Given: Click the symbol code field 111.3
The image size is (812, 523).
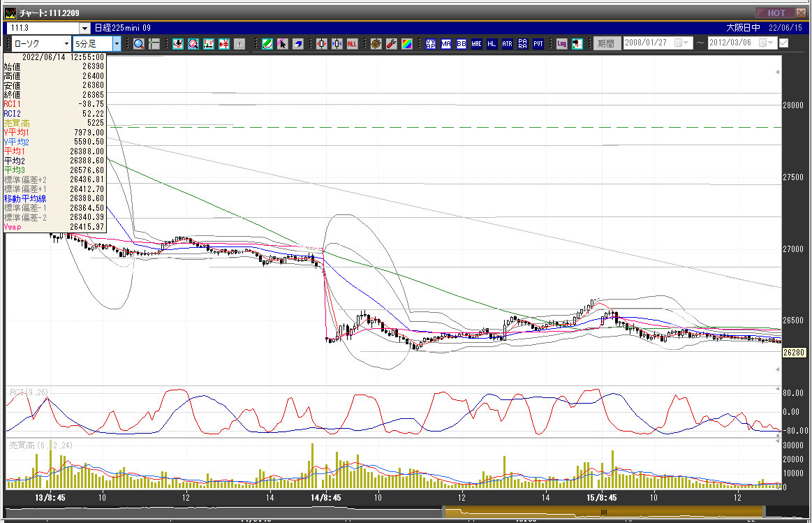Looking at the screenshot, I should (x=43, y=28).
